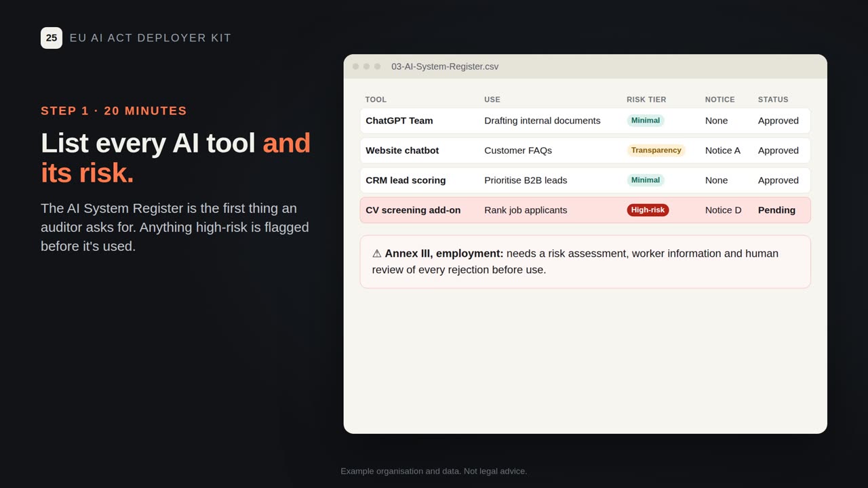Click Notice D in the CV screening row
The height and width of the screenshot is (488, 868).
[x=723, y=210]
